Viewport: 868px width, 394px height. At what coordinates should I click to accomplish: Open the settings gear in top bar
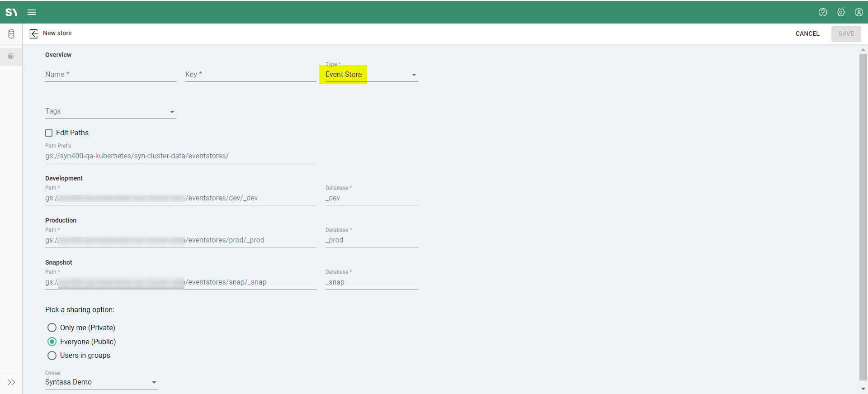coord(841,12)
